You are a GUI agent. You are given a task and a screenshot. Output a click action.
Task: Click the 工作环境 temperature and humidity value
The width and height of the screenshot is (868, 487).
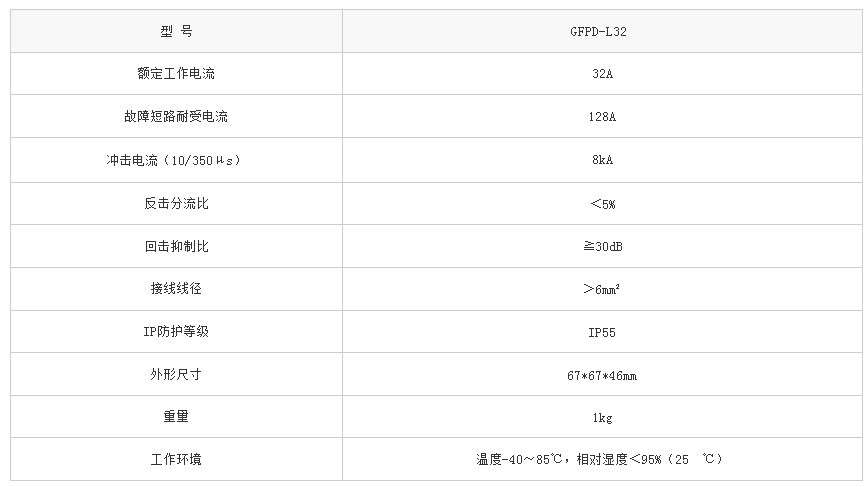[599, 460]
